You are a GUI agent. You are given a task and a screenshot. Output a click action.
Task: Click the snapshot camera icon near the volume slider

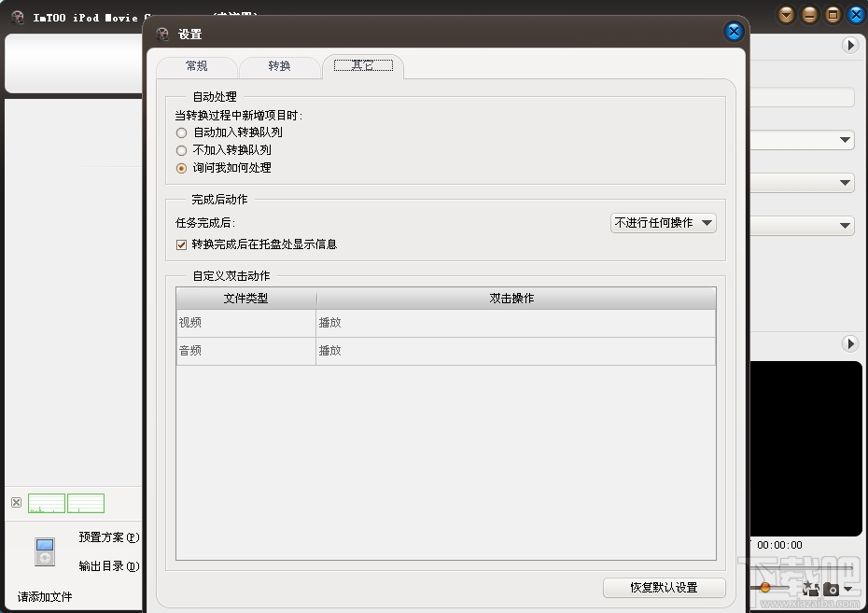[x=832, y=590]
